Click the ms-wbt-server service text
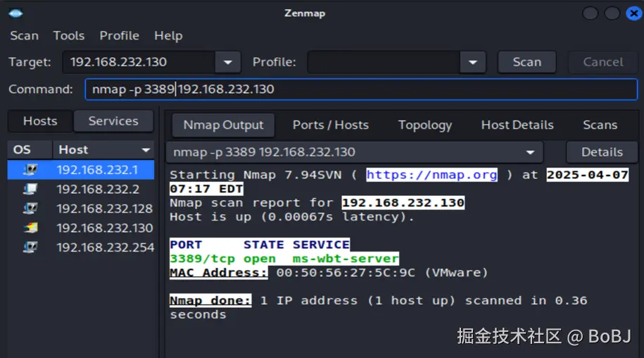644x358 pixels. click(346, 259)
